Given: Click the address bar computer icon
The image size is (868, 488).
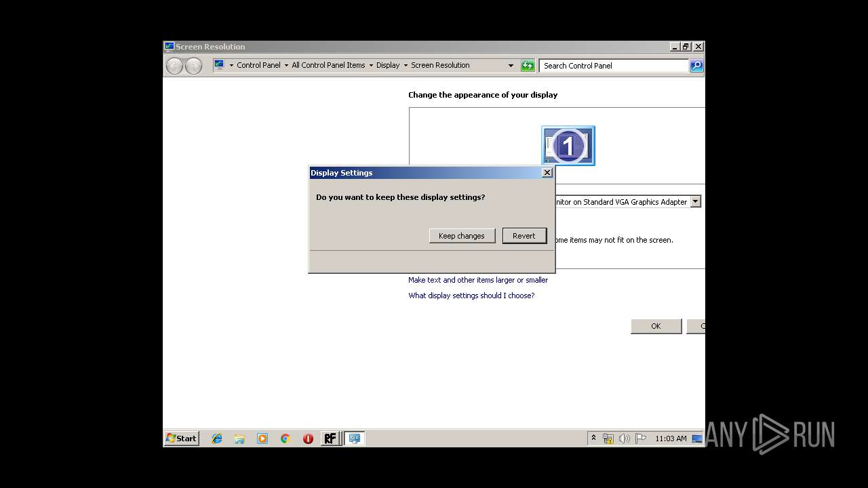Looking at the screenshot, I should pyautogui.click(x=219, y=65).
